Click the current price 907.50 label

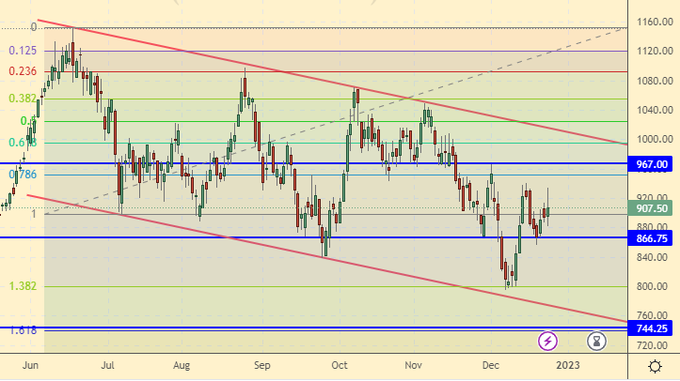650,208
